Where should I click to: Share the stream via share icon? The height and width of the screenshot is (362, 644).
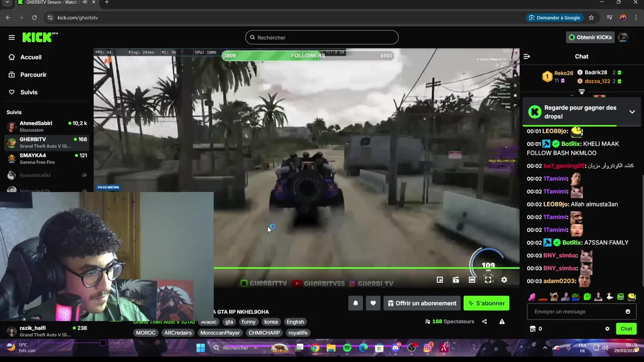(484, 321)
